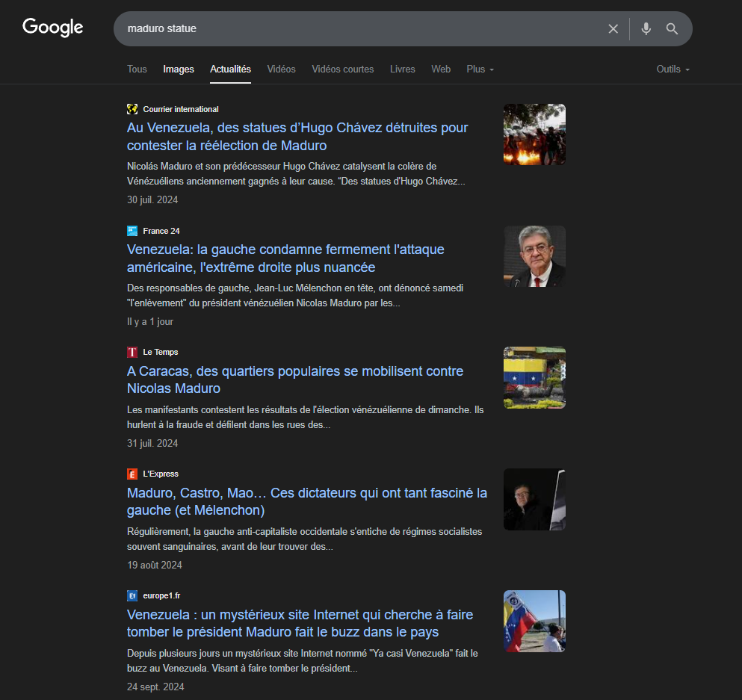This screenshot has height=700, width=742.
Task: Open France 24 headline on American attack
Action: (x=285, y=258)
